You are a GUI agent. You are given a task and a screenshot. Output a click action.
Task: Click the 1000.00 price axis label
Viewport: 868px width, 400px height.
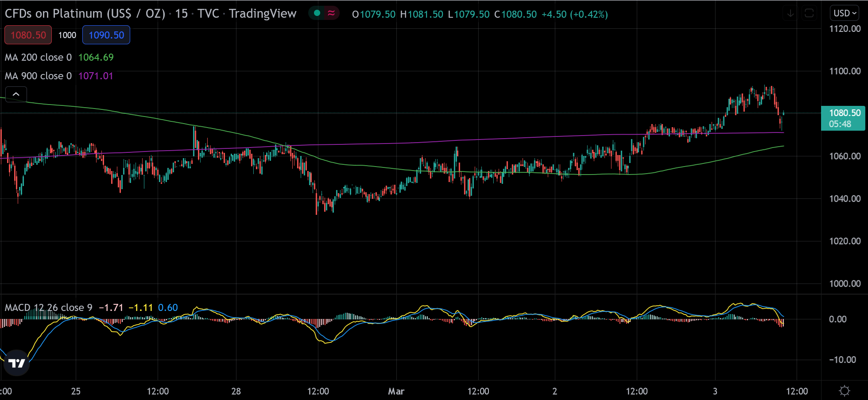click(x=845, y=284)
